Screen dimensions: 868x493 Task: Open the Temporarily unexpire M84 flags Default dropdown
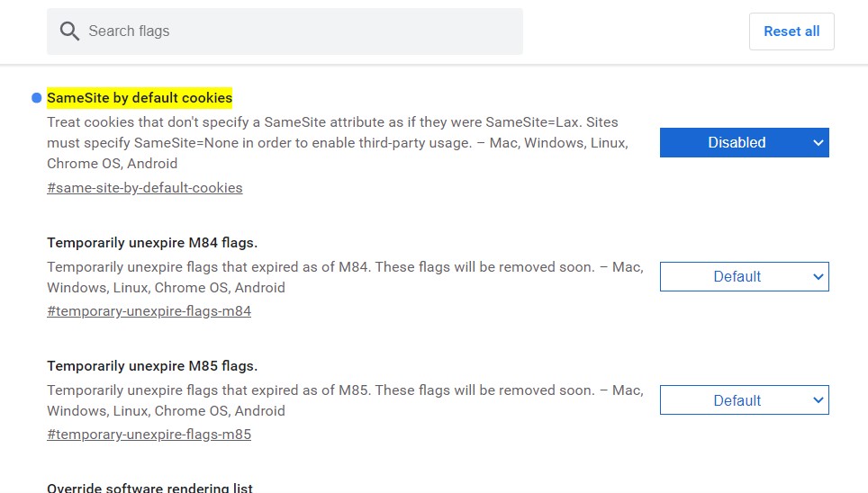[x=744, y=277]
